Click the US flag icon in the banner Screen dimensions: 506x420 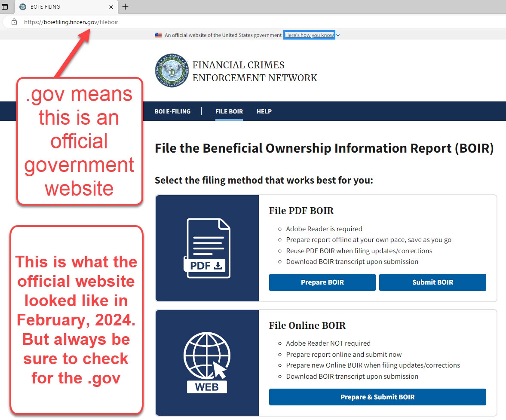(158, 35)
